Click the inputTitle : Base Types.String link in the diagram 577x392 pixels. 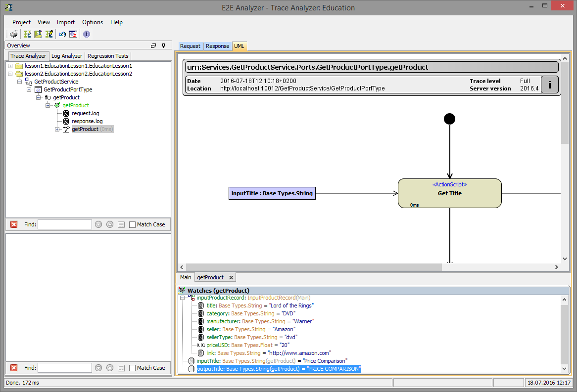[272, 193]
